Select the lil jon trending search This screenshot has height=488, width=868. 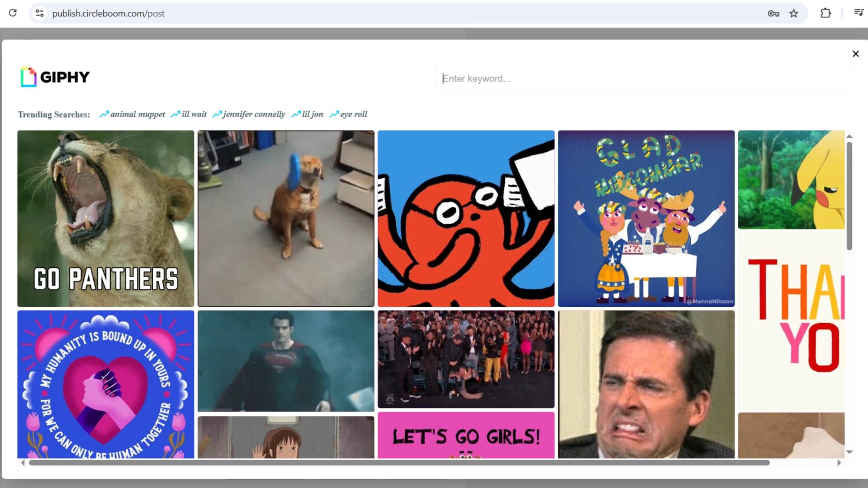(312, 114)
